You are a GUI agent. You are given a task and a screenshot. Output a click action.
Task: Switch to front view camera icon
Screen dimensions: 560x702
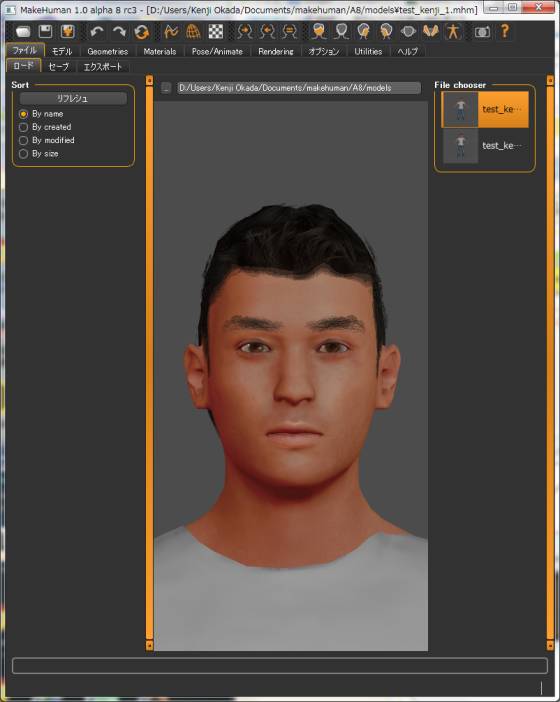[x=319, y=31]
